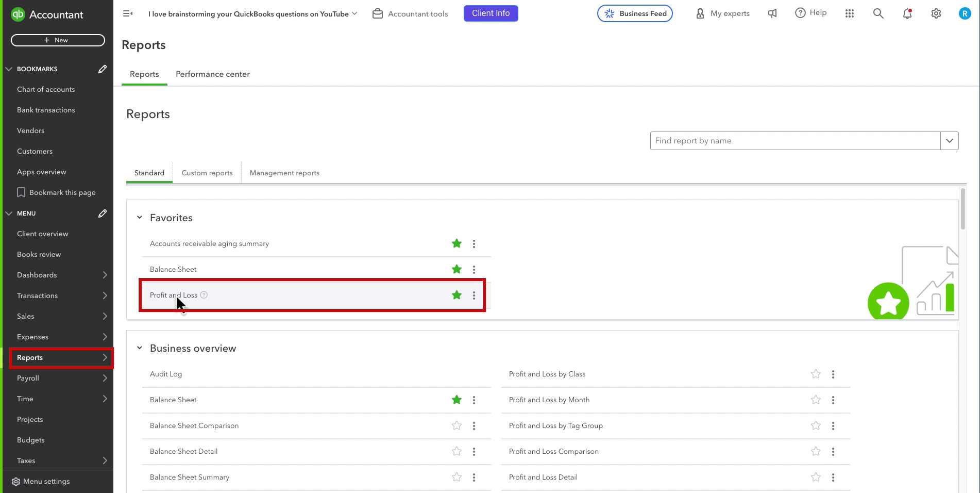Click the Bookmark this page icon
980x493 pixels.
[21, 192]
